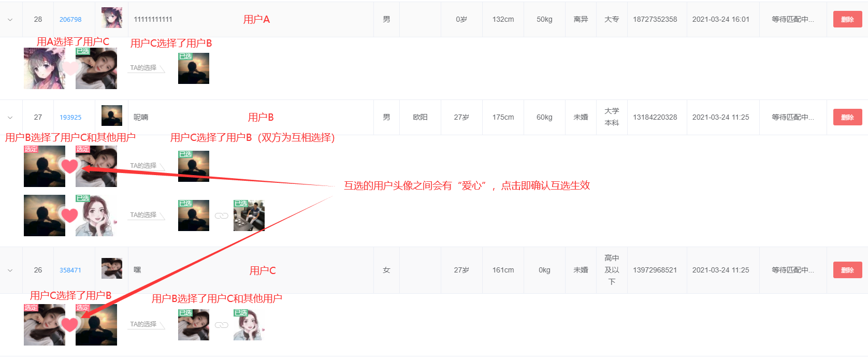Click the anime girl avatar in user A's row

[x=45, y=68]
